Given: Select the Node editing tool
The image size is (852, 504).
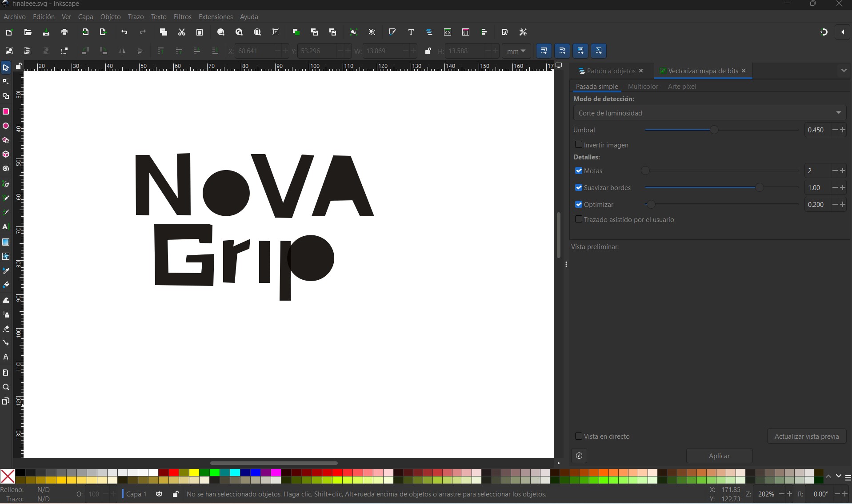Looking at the screenshot, I should tap(6, 82).
